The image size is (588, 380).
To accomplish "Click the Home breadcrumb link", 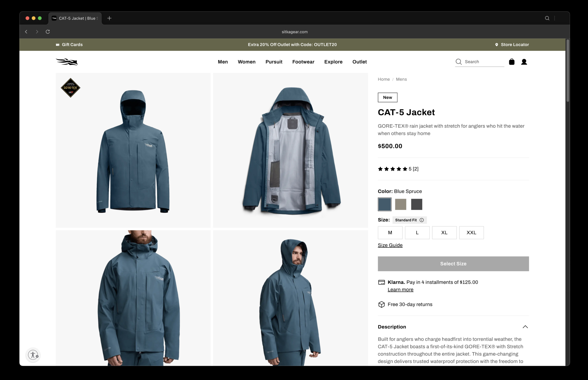I will click(x=384, y=79).
